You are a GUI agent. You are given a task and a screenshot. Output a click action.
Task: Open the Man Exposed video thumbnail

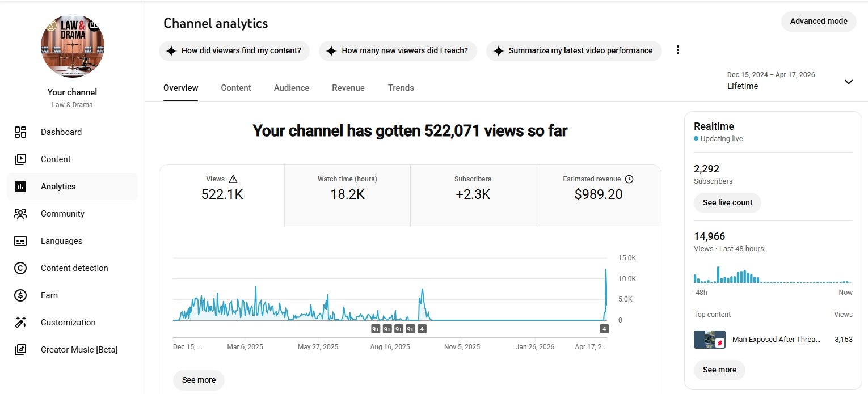click(709, 340)
